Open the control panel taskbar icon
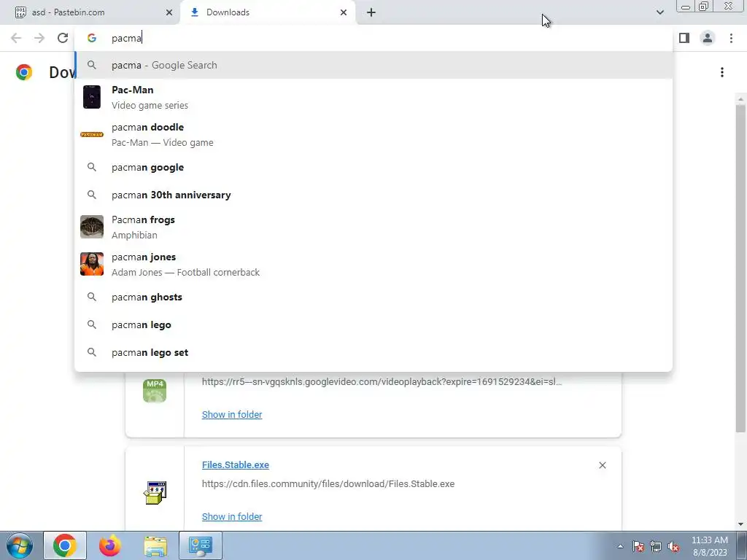The height and width of the screenshot is (560, 747). pyautogui.click(x=201, y=545)
